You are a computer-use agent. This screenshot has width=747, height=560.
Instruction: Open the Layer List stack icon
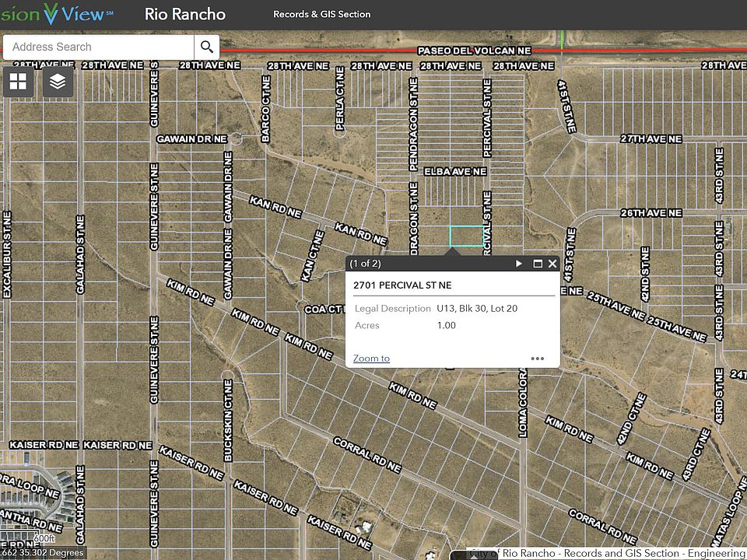pos(58,81)
